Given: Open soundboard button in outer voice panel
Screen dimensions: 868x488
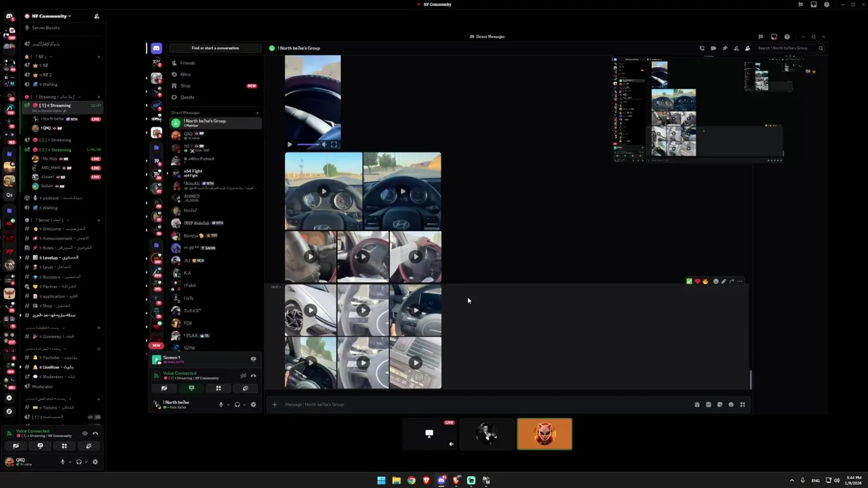Looking at the screenshot, I should [x=89, y=446].
